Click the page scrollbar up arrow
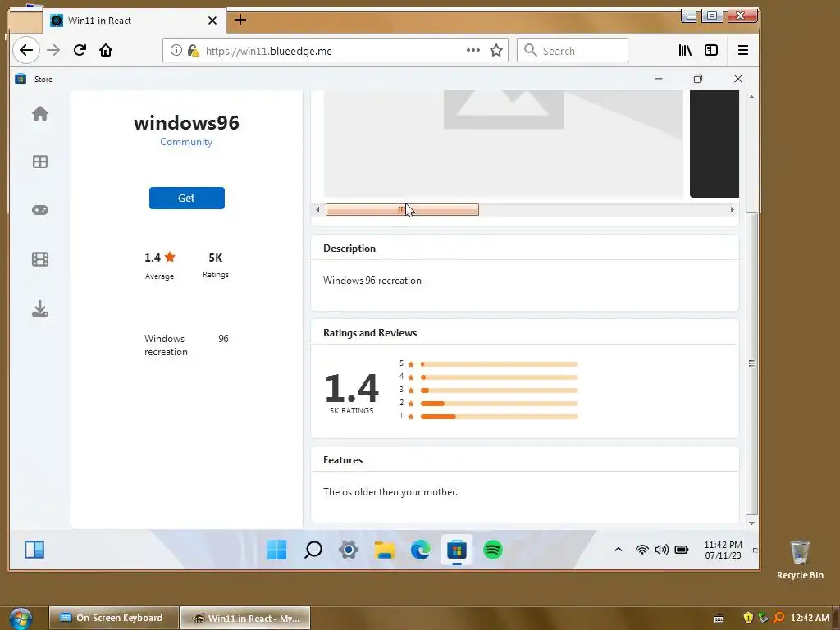This screenshot has width=840, height=630. click(x=751, y=97)
